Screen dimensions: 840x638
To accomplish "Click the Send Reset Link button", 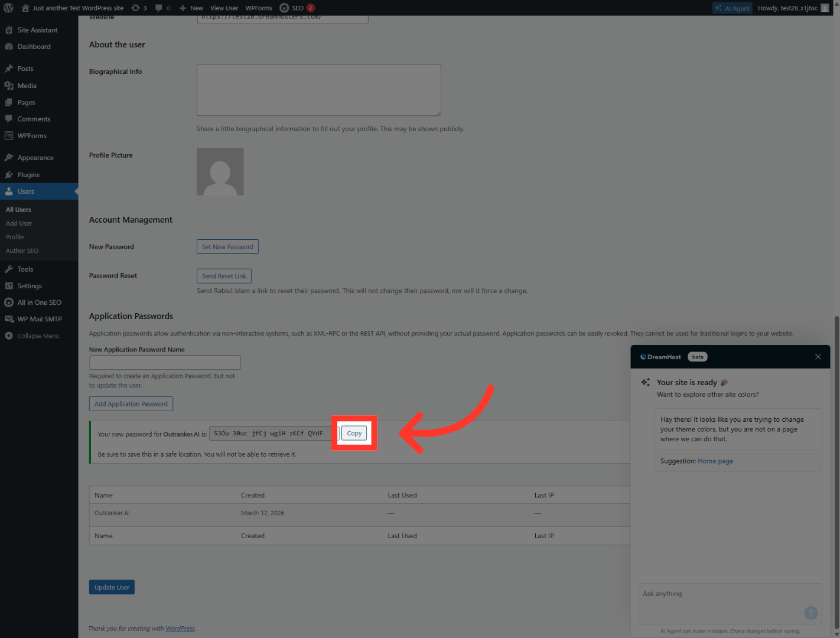I will click(224, 276).
